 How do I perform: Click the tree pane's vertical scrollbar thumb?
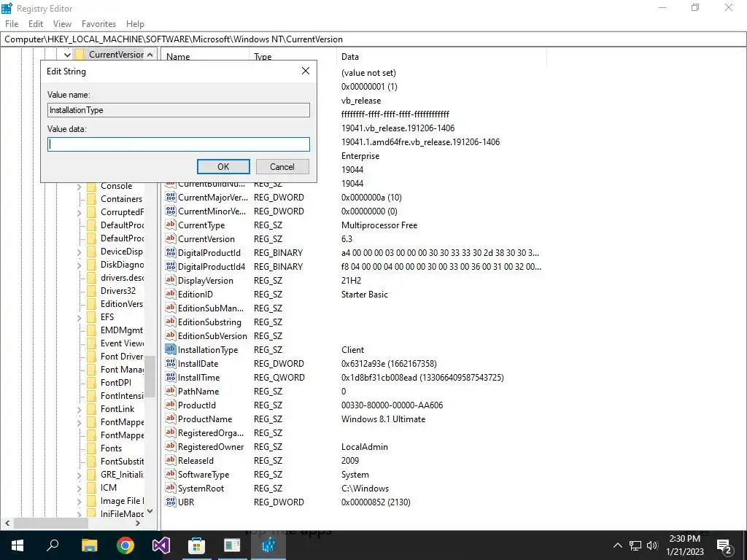tap(150, 376)
